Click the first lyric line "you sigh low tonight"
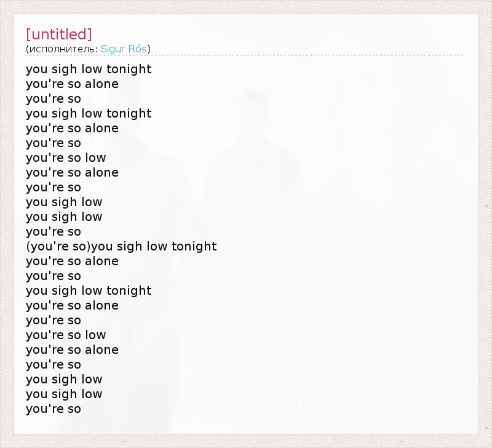The image size is (492, 448). click(89, 69)
